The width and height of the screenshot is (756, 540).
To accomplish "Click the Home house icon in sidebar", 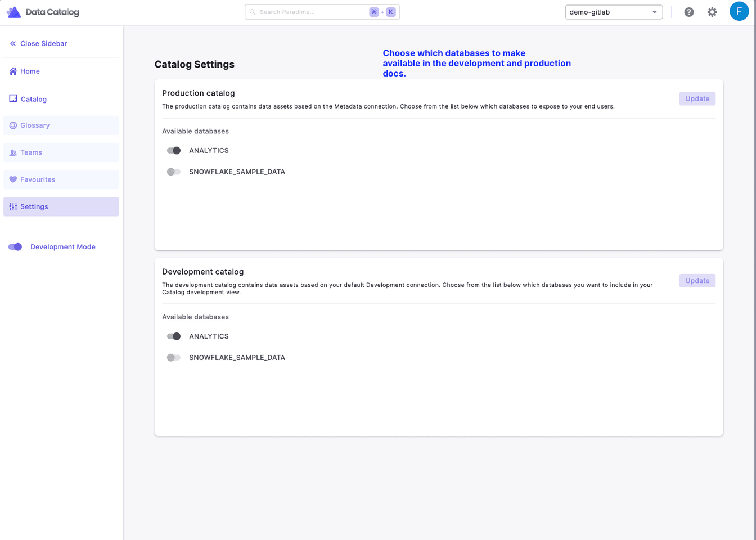I will pyautogui.click(x=13, y=71).
